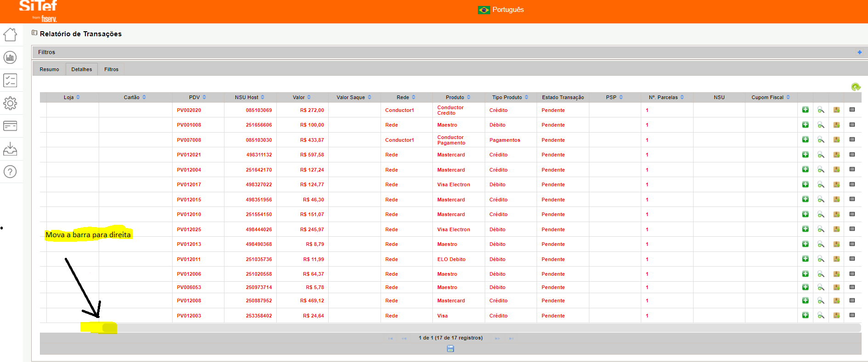Switch to the Filtros tab
Image resolution: width=868 pixels, height=362 pixels.
tap(111, 69)
